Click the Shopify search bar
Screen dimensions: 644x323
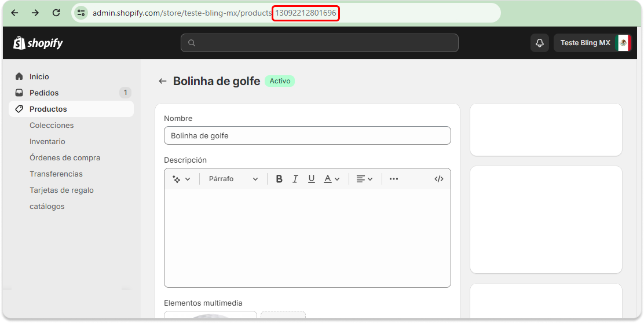320,43
